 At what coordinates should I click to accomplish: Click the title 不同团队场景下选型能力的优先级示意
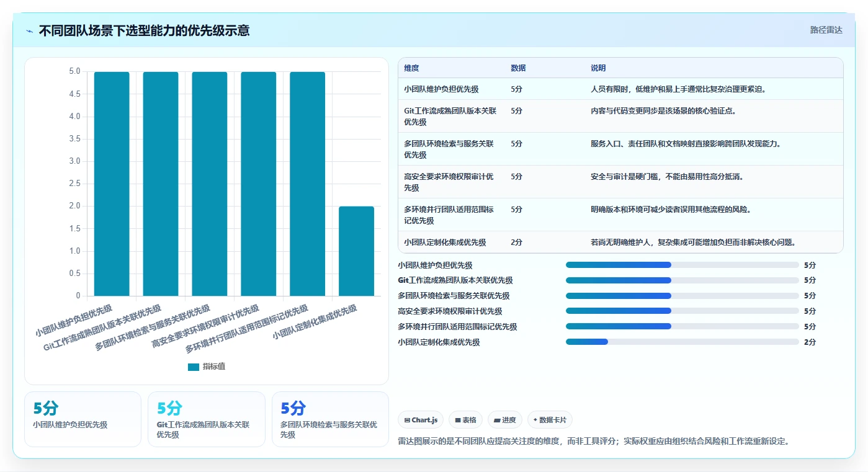coord(144,30)
